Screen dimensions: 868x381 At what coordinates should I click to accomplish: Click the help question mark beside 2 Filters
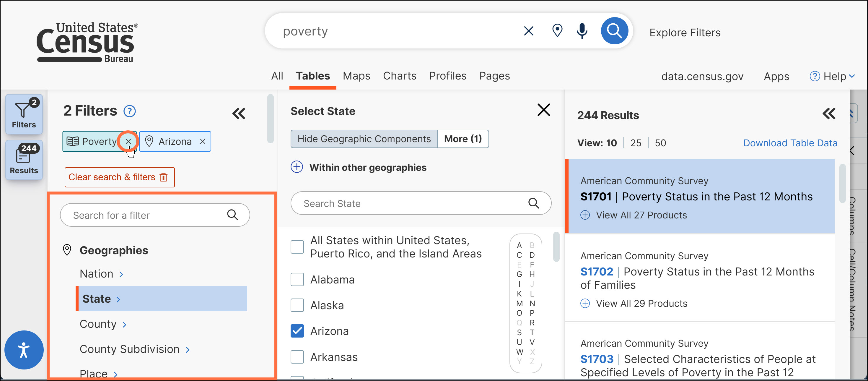pos(129,111)
